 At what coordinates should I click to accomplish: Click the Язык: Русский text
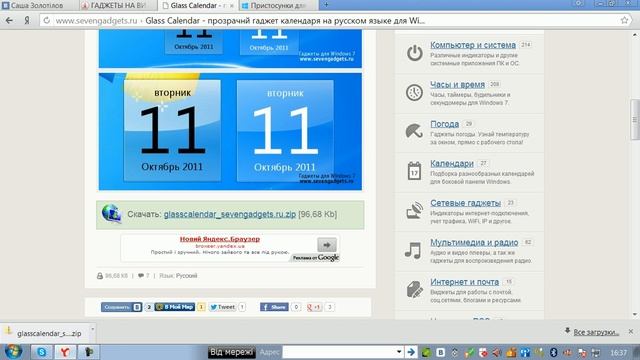[x=178, y=276]
